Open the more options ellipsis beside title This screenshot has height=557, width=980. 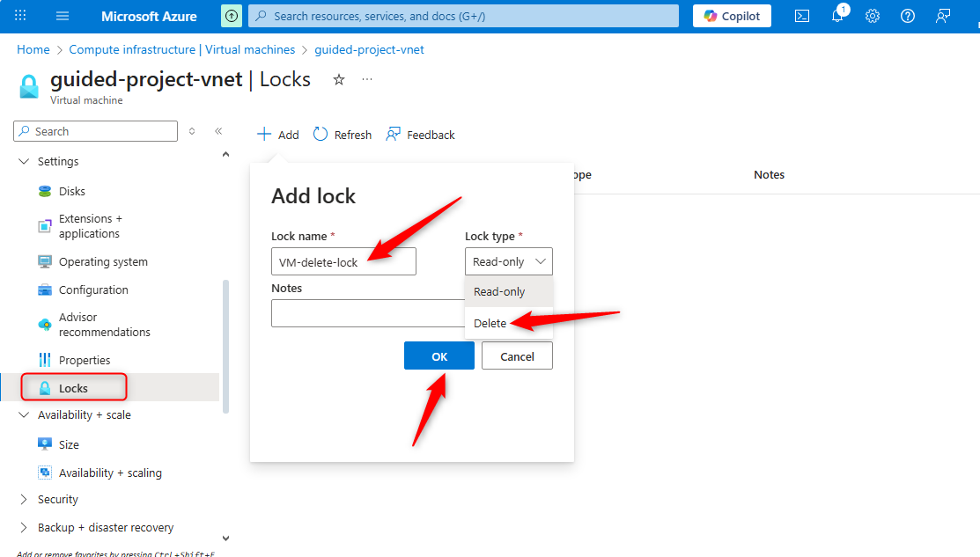[367, 79]
